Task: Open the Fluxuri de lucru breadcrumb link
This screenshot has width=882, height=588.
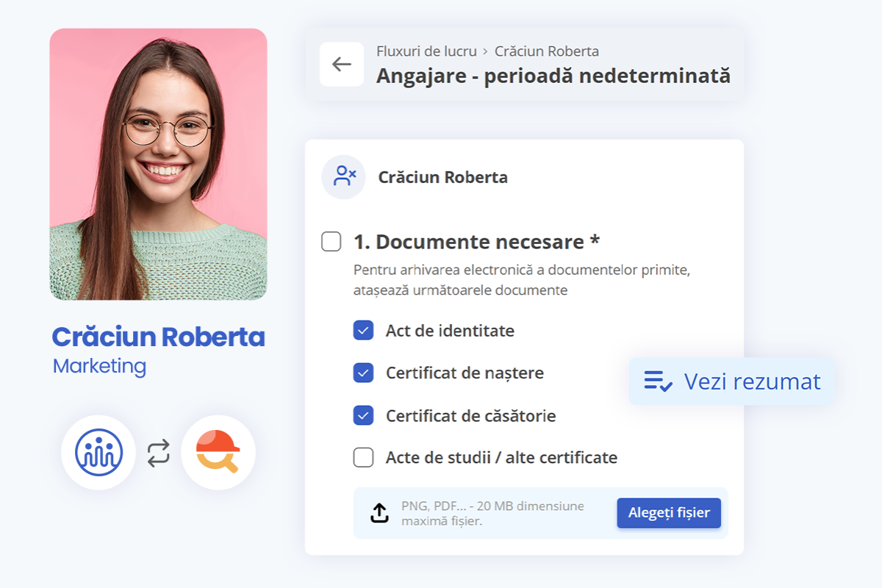Action: tap(426, 51)
